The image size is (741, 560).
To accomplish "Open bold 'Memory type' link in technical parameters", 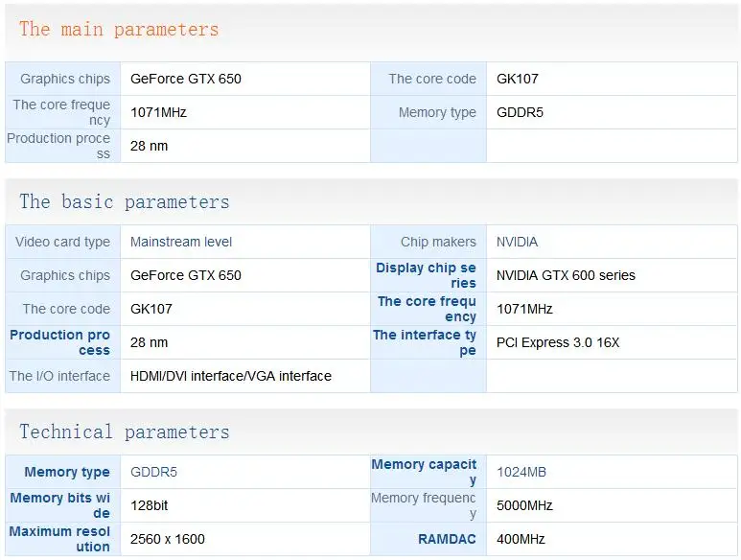I will [x=67, y=472].
